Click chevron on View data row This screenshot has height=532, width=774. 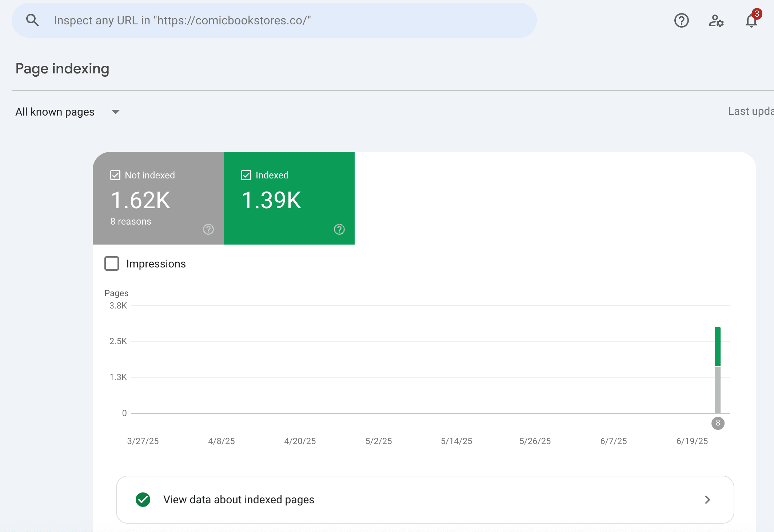[707, 500]
